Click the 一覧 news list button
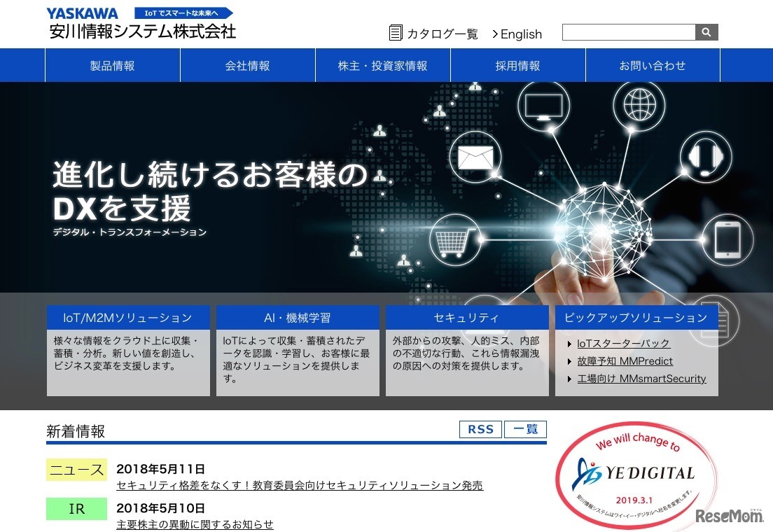Image resolution: width=773 pixels, height=532 pixels. [526, 429]
